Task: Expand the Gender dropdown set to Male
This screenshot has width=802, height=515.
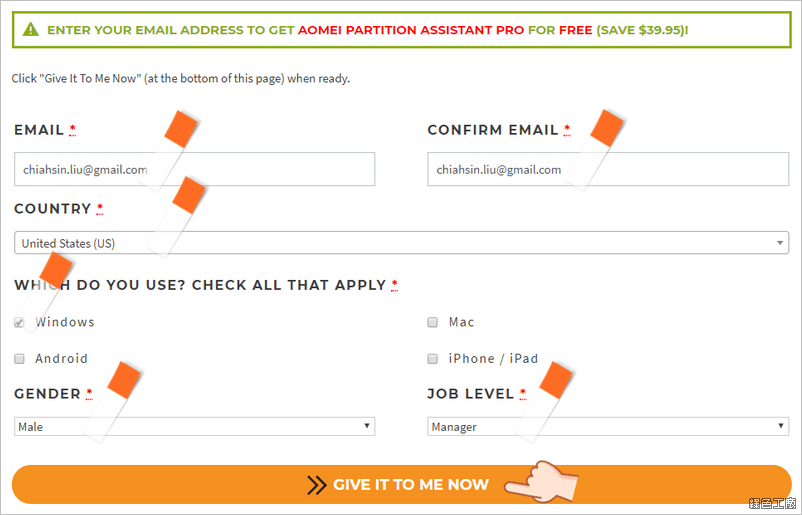Action: coord(194,427)
